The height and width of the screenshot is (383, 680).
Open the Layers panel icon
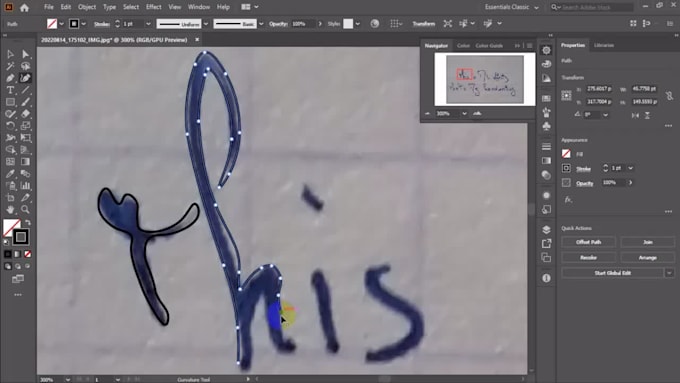coord(546,229)
